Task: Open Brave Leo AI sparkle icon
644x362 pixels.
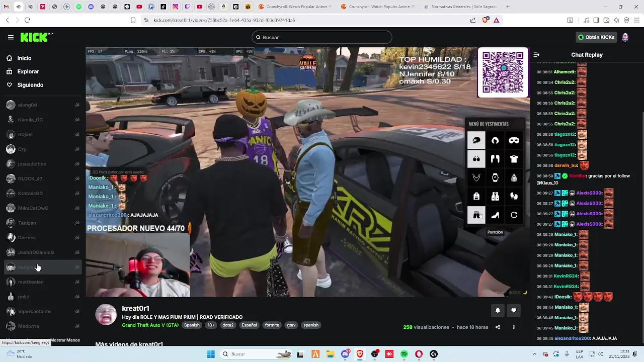Action: tap(617, 20)
